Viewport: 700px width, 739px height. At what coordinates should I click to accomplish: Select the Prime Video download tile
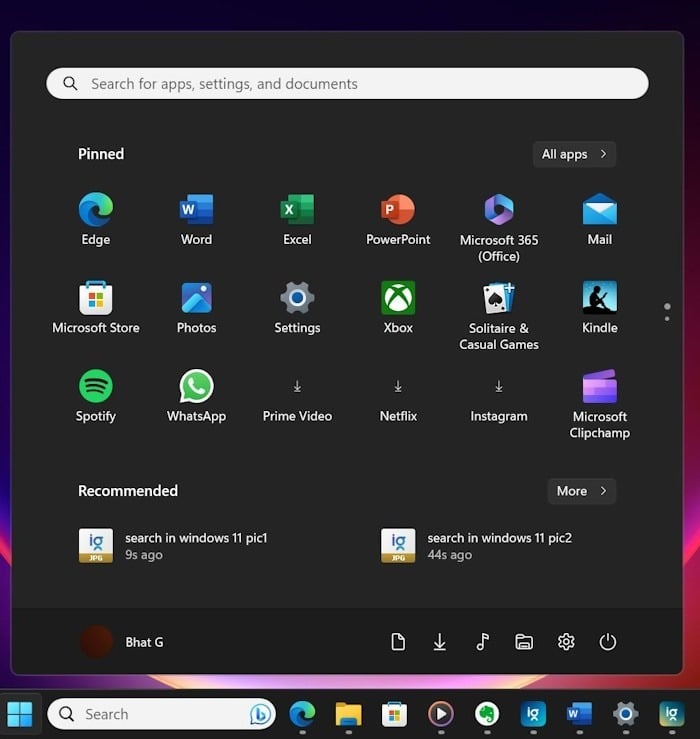297,400
